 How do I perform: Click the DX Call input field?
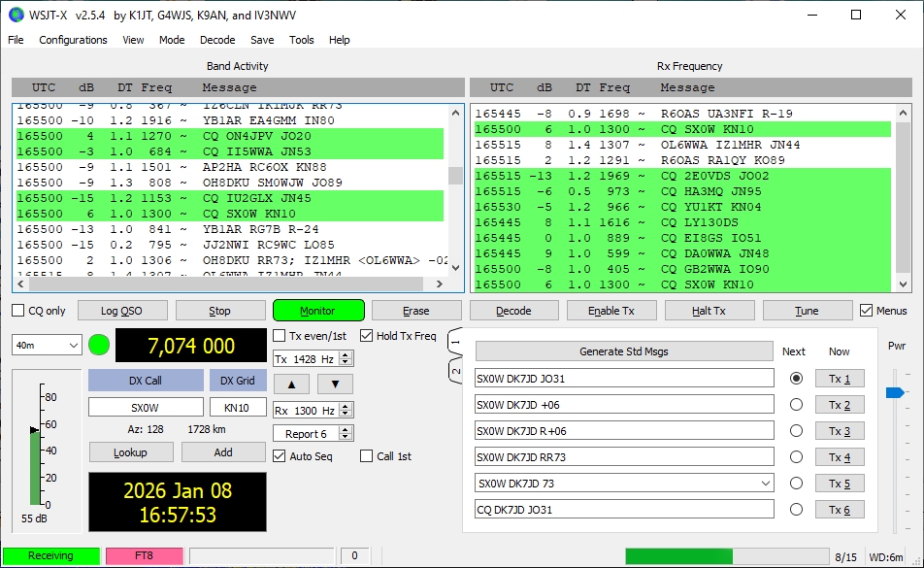(x=146, y=408)
